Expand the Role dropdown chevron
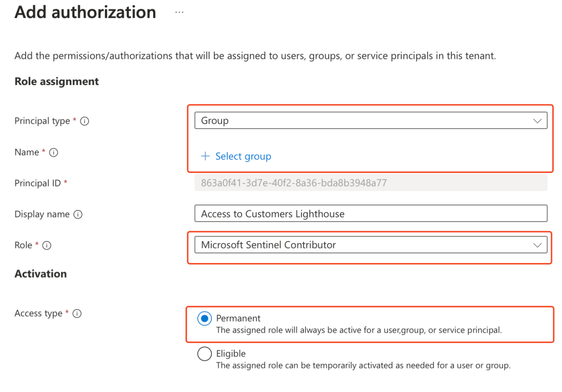562x392 pixels. pos(537,245)
